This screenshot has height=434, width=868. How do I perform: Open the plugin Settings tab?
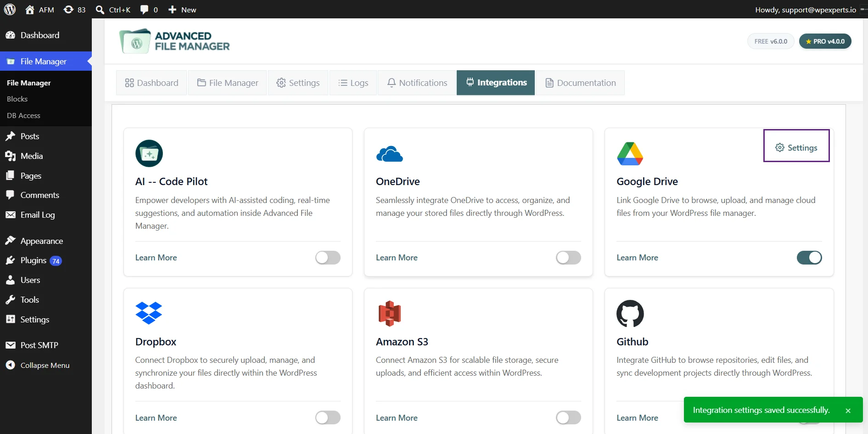click(298, 83)
